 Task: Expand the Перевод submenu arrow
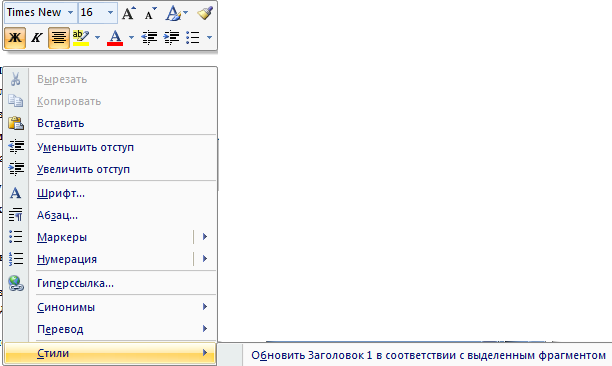click(x=205, y=329)
